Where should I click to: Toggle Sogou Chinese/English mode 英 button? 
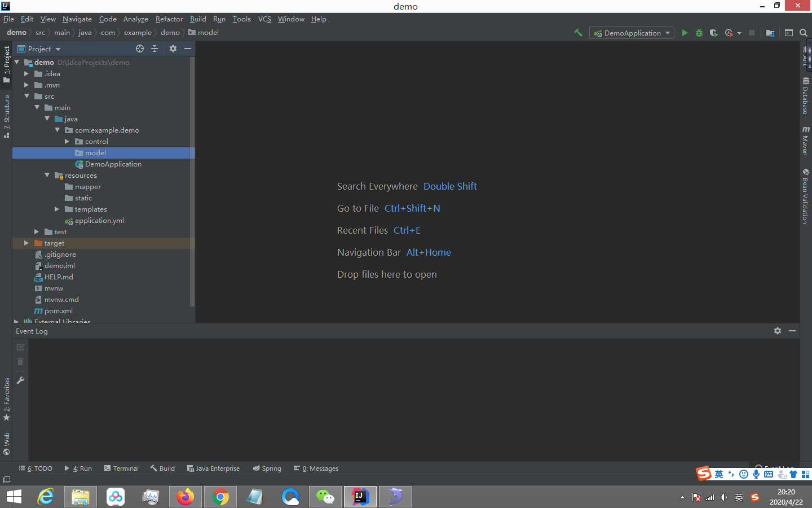coord(719,474)
